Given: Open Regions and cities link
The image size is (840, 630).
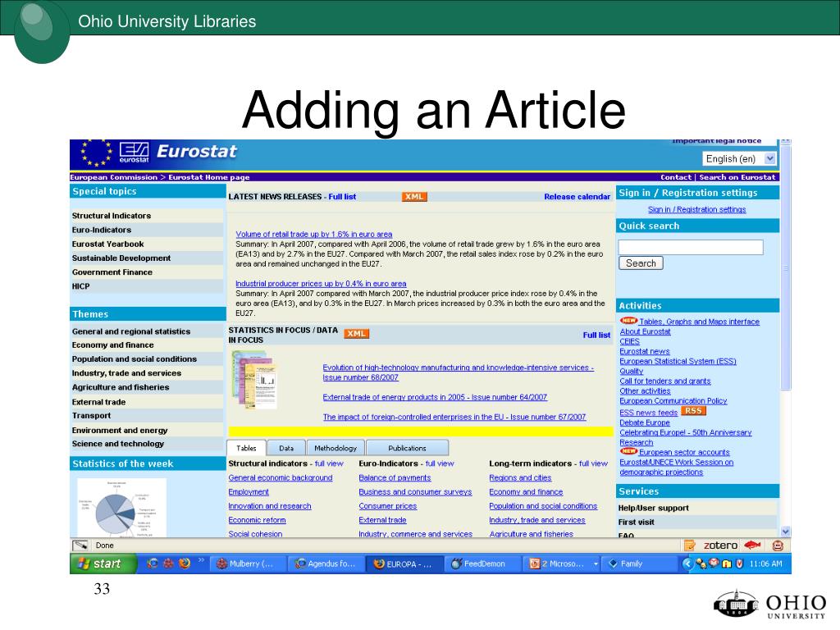Looking at the screenshot, I should [520, 477].
